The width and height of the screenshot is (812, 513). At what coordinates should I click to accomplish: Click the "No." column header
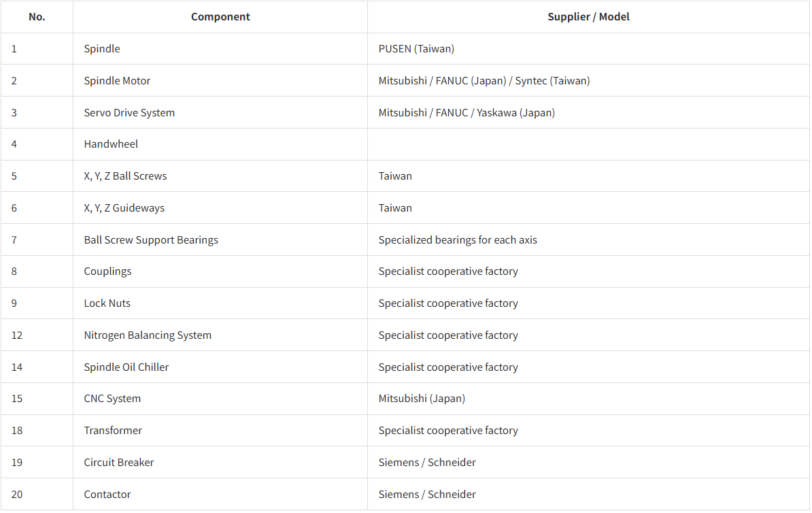click(x=37, y=17)
